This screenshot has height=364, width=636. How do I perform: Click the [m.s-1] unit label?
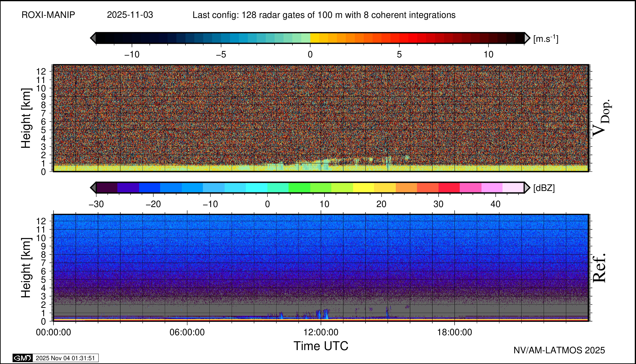pos(546,39)
